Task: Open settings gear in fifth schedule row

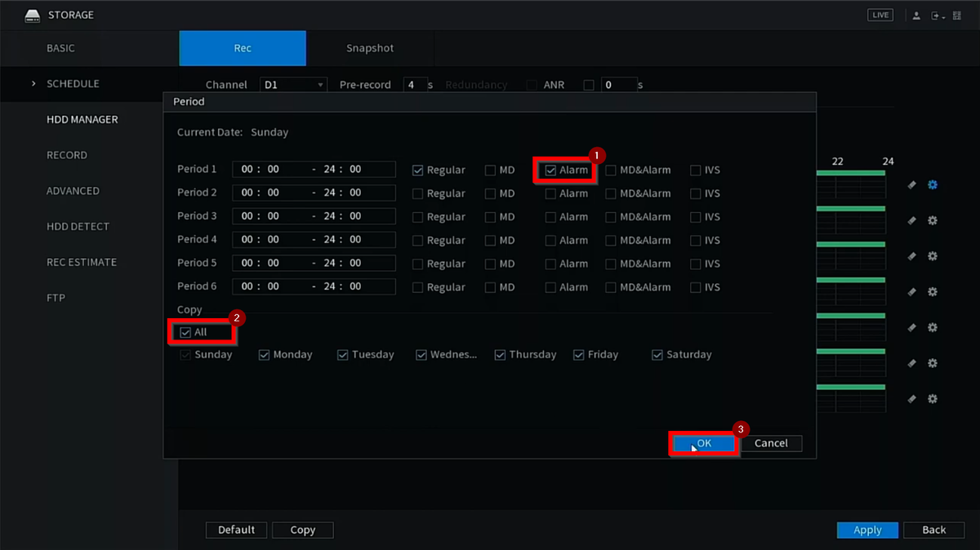Action: click(x=933, y=327)
